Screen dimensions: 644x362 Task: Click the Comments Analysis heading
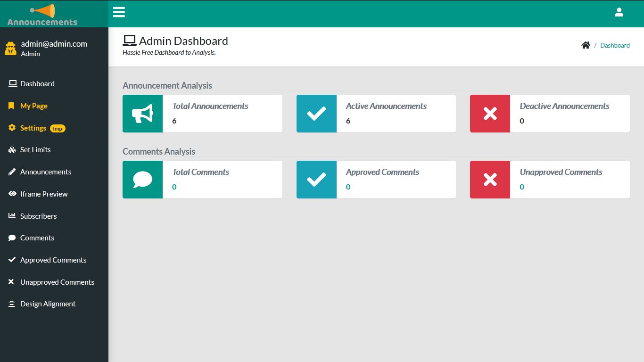(x=159, y=151)
